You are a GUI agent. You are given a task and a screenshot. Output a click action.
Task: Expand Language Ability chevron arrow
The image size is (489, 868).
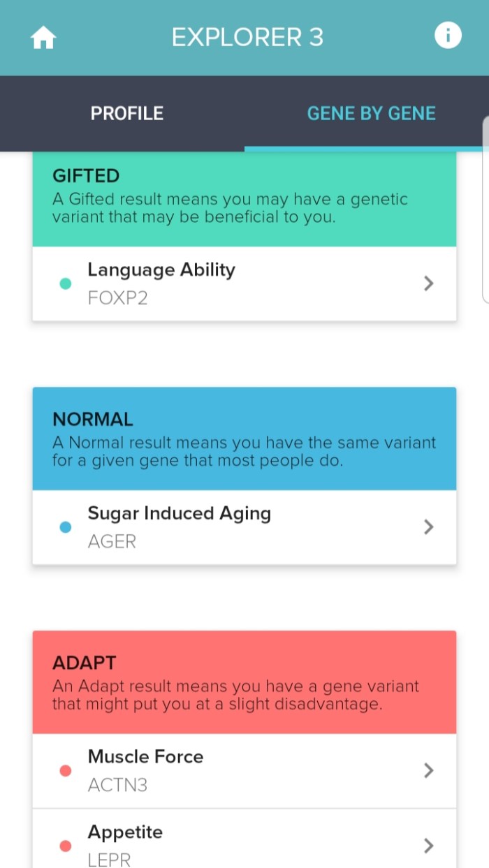(429, 283)
